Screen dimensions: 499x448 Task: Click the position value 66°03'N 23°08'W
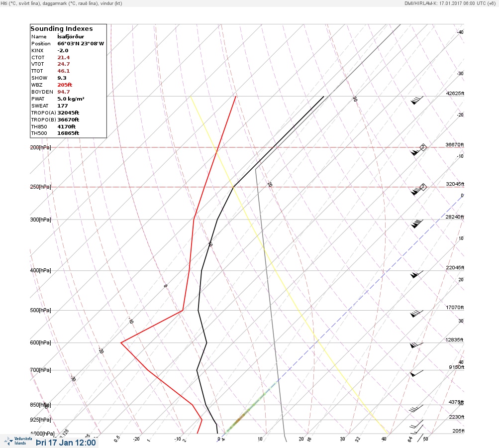81,44
